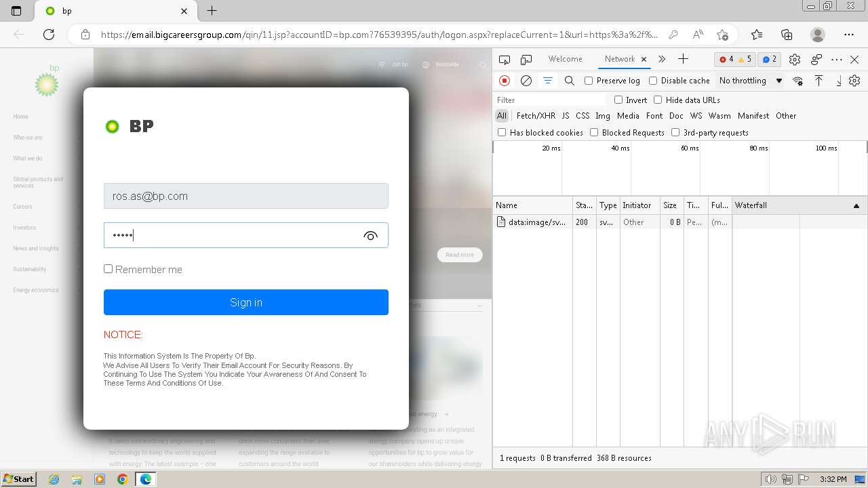View site information lock icon
This screenshot has height=488, width=868.
[85, 35]
